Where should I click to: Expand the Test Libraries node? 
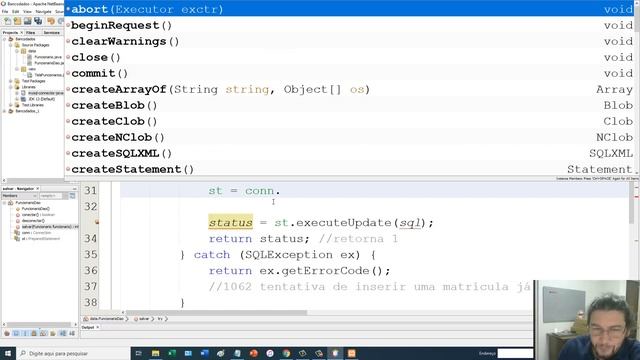pyautogui.click(x=11, y=105)
